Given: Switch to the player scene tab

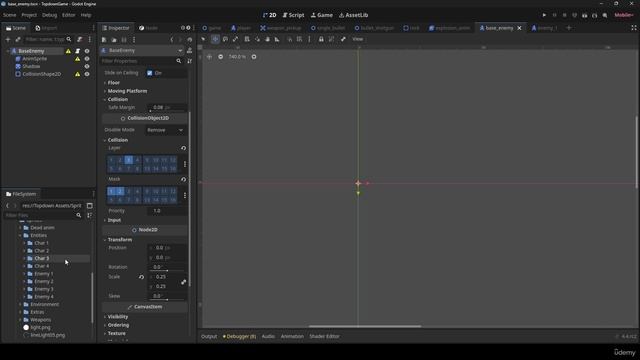Looking at the screenshot, I should 241,28.
